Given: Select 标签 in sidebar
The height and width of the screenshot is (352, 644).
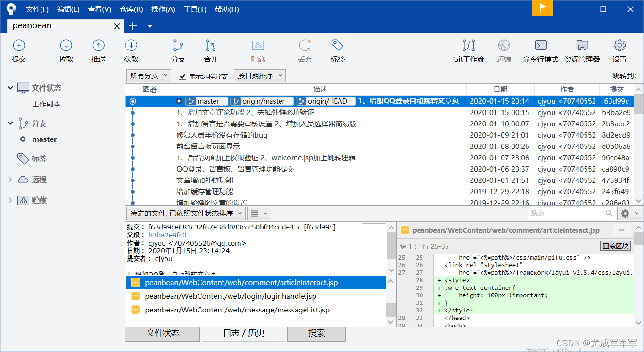Looking at the screenshot, I should coord(39,159).
